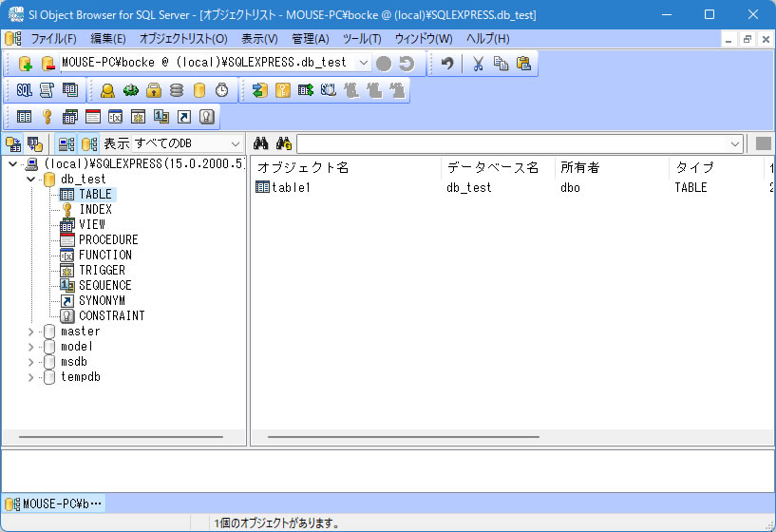The image size is (776, 532).
Task: Expand the master database node
Action: (x=30, y=332)
